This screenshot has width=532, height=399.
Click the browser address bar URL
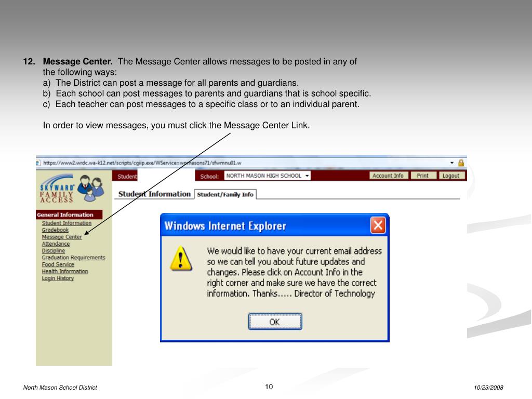[142, 163]
